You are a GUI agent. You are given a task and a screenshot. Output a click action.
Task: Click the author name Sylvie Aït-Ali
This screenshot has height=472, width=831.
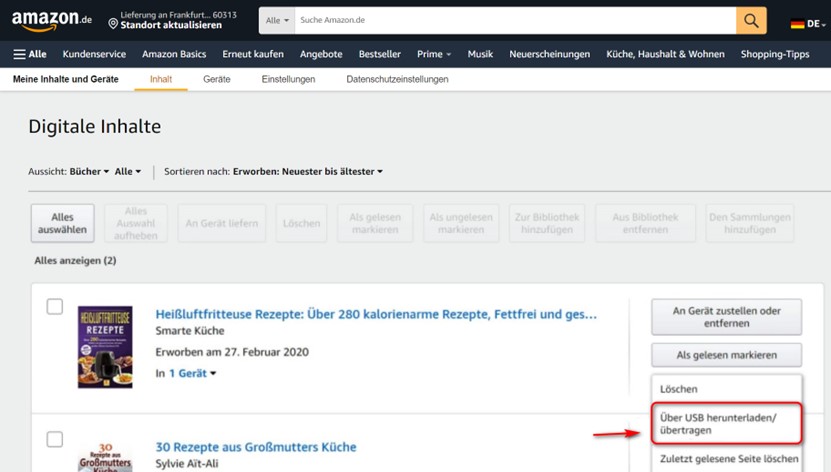click(187, 464)
